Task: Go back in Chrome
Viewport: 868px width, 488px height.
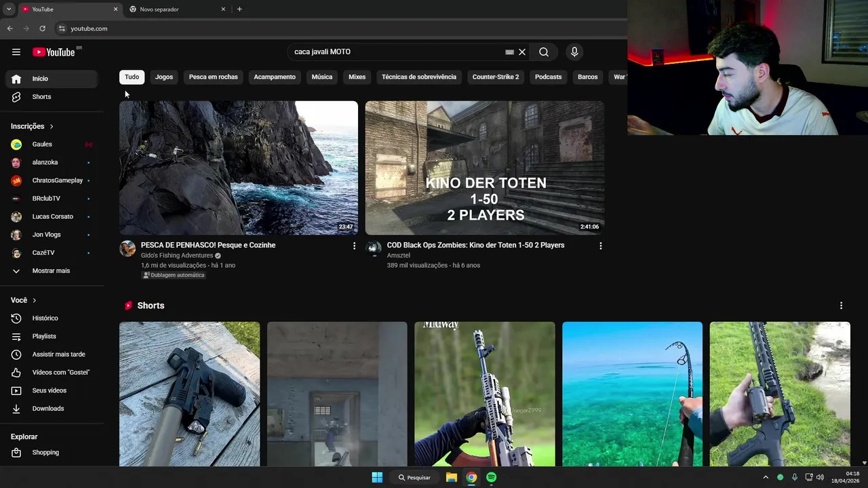Action: 9,28
